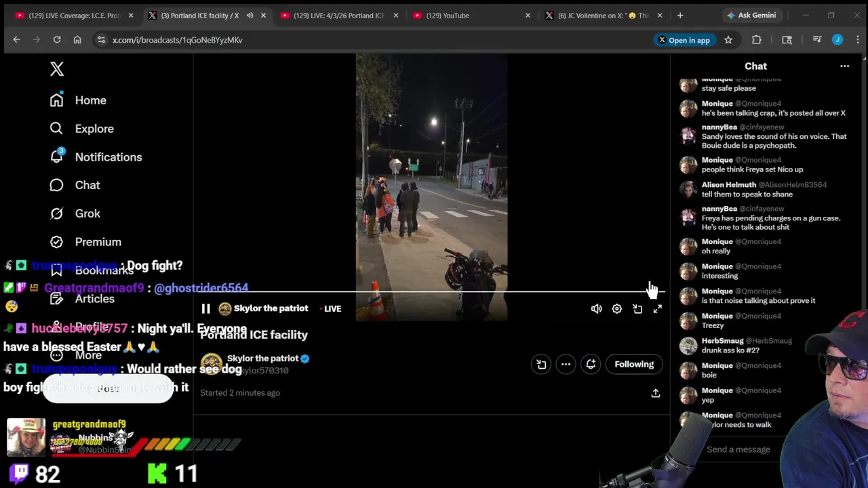Image resolution: width=868 pixels, height=488 pixels.
Task: Toggle the Following button
Action: [634, 364]
